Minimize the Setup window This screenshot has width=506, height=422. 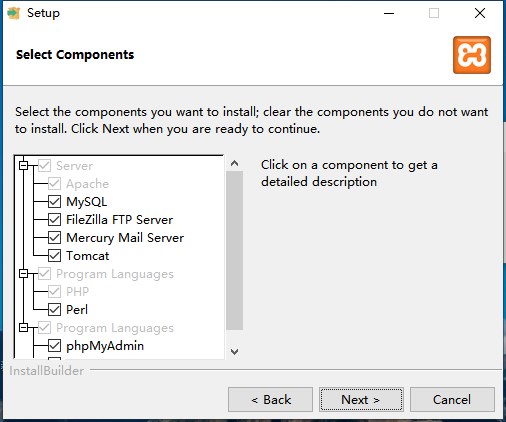[389, 13]
